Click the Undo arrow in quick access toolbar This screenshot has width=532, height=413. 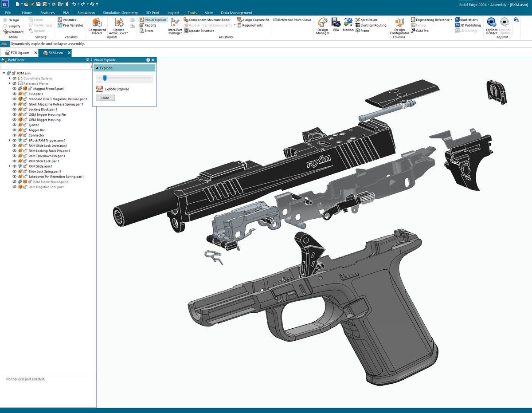74,4
